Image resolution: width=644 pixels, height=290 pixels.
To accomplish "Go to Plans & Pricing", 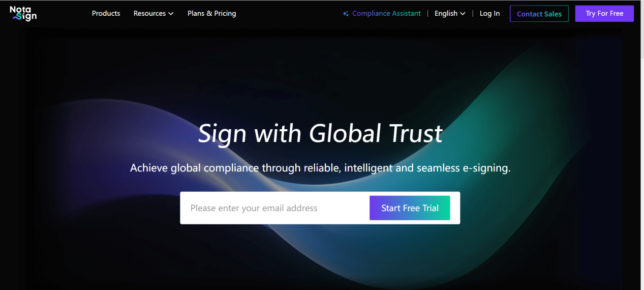I will pos(211,13).
